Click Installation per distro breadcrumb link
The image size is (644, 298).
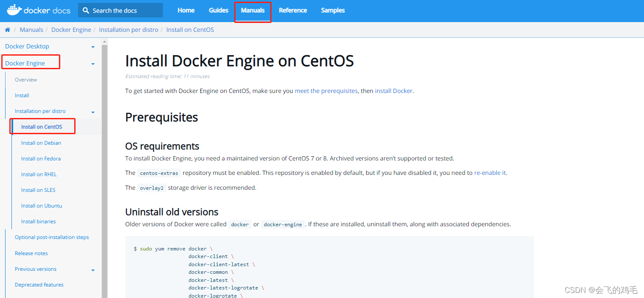coord(129,30)
